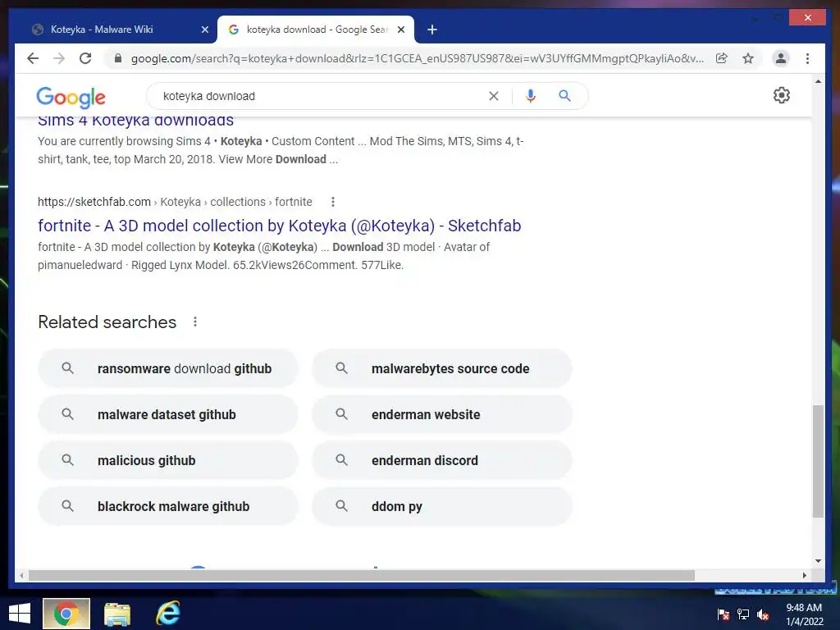Click the scroll right arrow at the bottom
This screenshot has height=630, width=840.
click(x=804, y=575)
